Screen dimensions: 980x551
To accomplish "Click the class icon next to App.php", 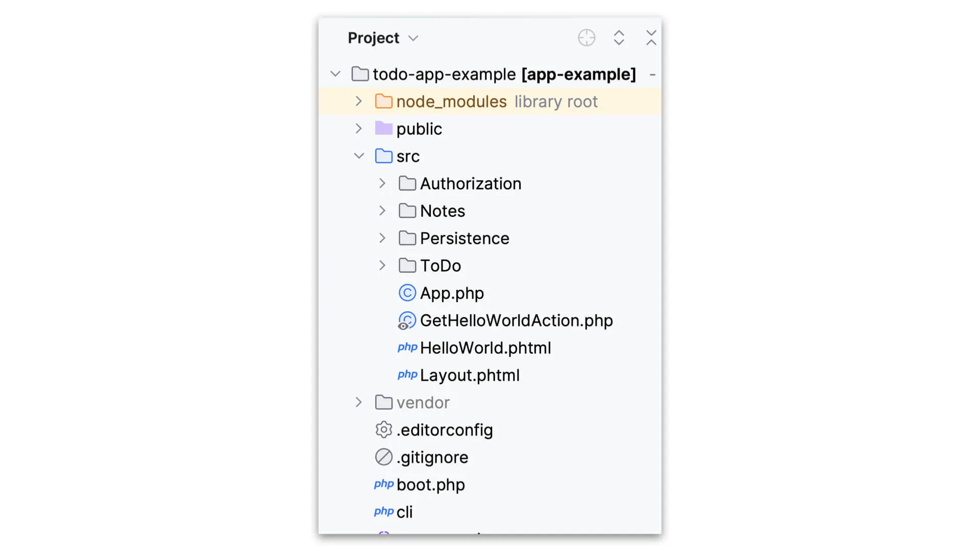I will click(x=407, y=293).
